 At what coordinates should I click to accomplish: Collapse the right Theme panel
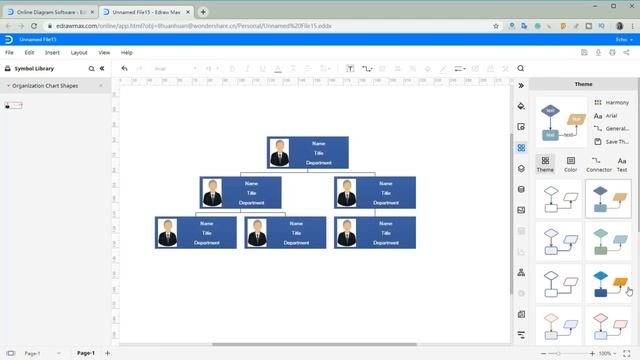coord(521,85)
